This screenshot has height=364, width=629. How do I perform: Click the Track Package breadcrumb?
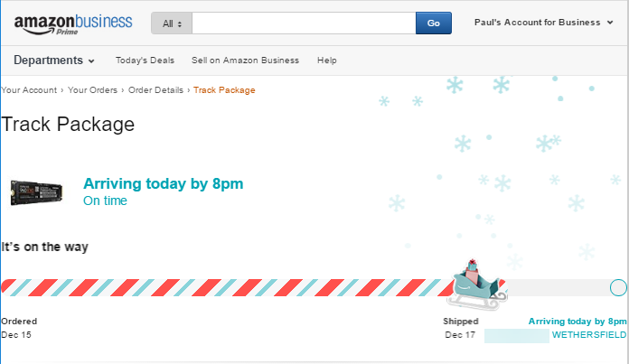(224, 89)
